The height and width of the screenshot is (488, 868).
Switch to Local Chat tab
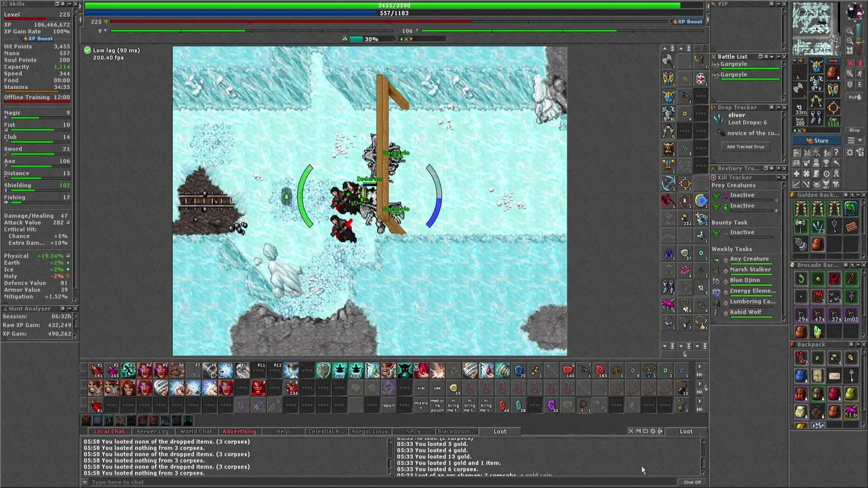(110, 431)
